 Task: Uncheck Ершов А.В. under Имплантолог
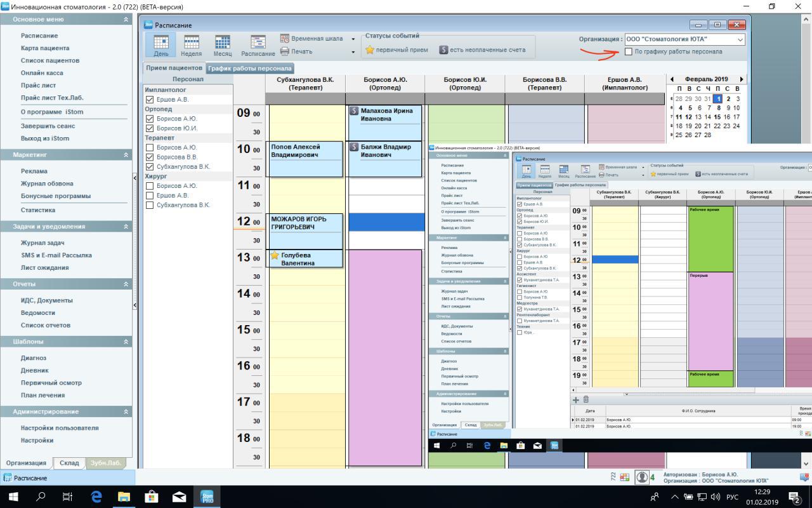click(x=150, y=100)
